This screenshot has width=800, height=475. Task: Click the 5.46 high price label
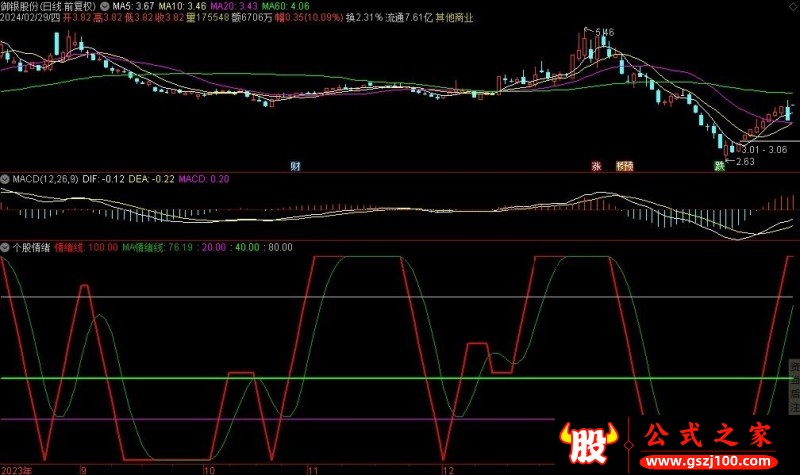tap(605, 32)
